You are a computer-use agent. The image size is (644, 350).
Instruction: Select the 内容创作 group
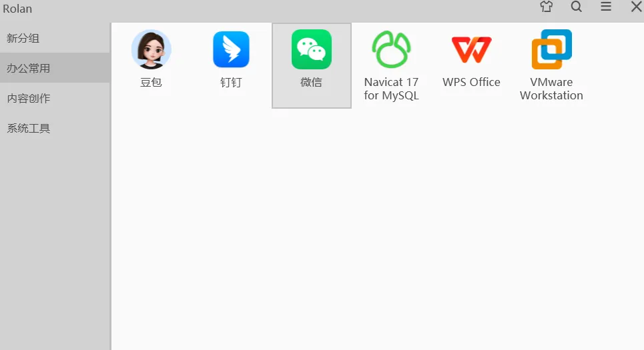(x=55, y=98)
